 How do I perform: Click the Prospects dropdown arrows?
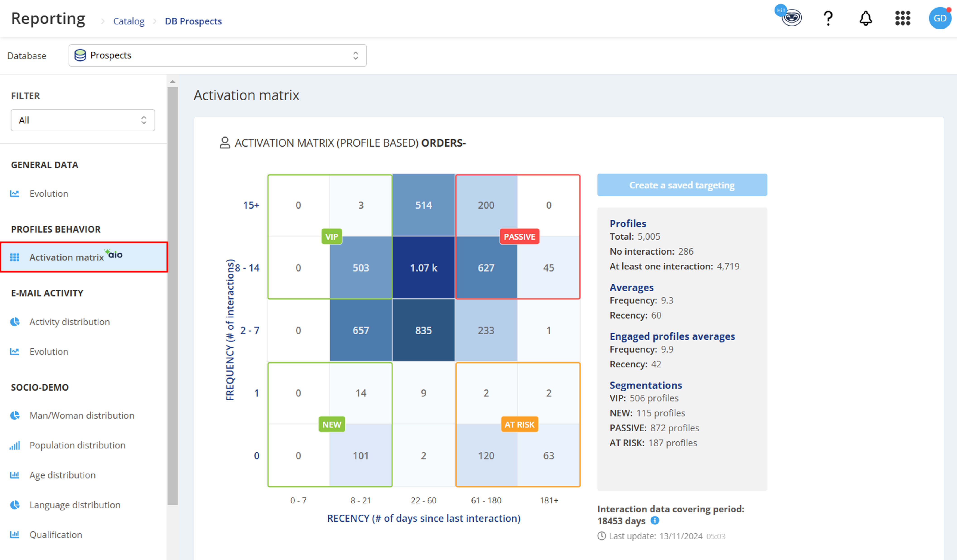click(355, 55)
